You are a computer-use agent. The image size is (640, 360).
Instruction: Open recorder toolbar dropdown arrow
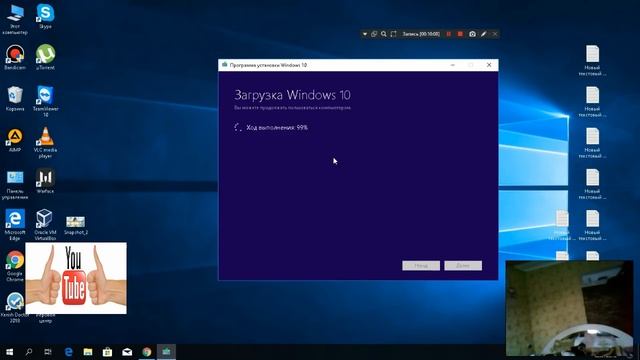pos(365,34)
